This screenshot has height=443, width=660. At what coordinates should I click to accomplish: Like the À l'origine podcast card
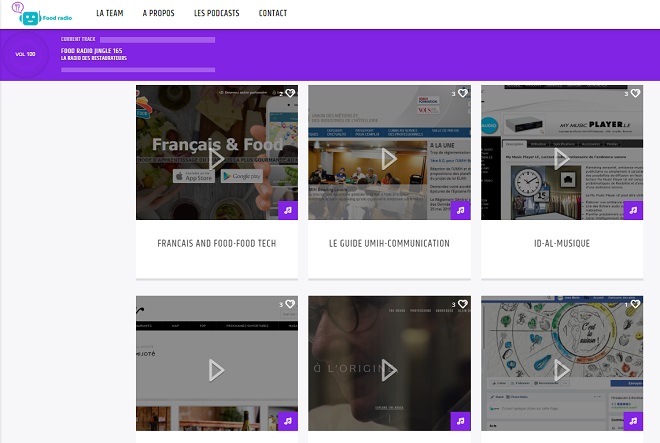[463, 304]
